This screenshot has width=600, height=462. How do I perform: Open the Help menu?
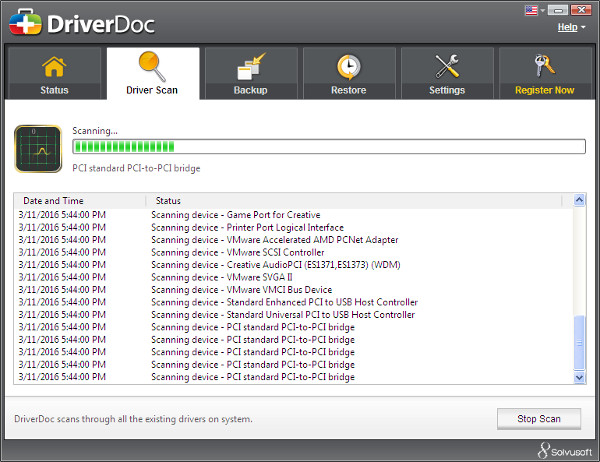click(569, 27)
